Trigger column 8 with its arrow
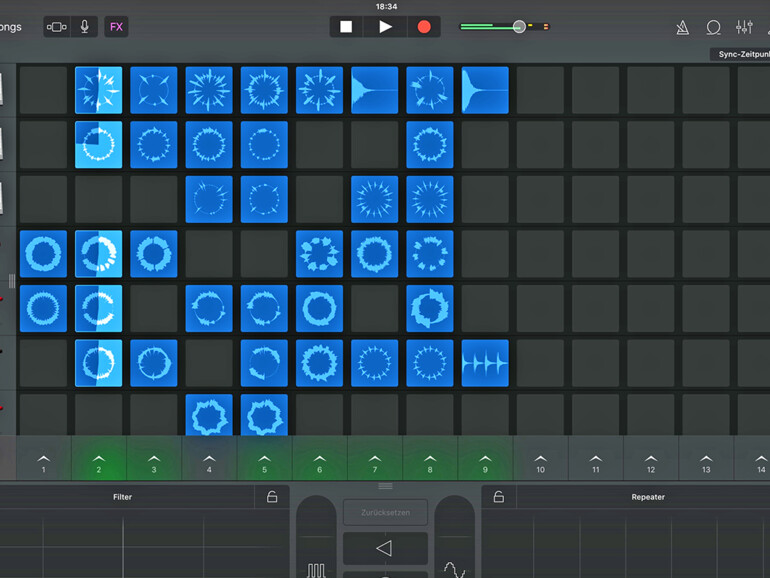 click(x=430, y=463)
